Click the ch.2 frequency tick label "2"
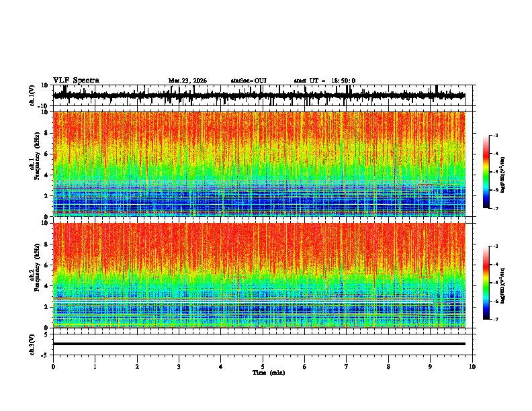 [x=47, y=307]
